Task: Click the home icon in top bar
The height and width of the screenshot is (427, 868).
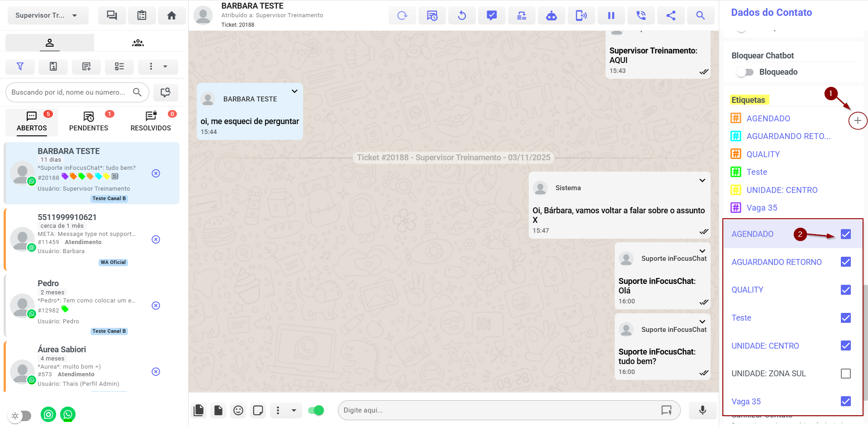Action: (x=171, y=15)
